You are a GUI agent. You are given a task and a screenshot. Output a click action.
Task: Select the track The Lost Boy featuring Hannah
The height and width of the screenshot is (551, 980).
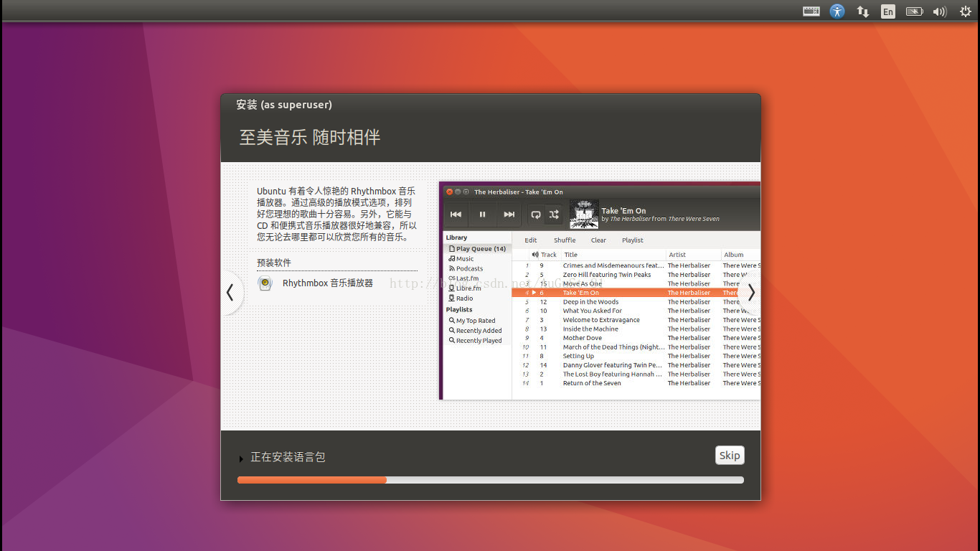(636, 375)
